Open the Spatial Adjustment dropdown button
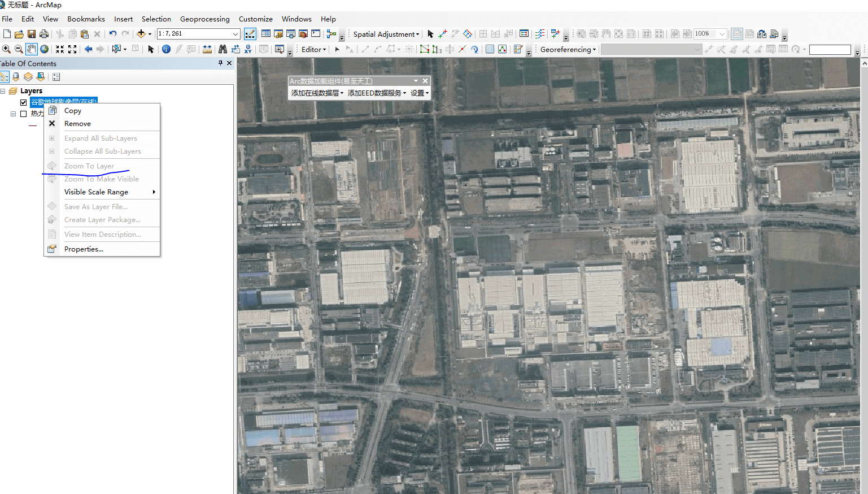Screen dimensions: 868x494 pos(386,34)
